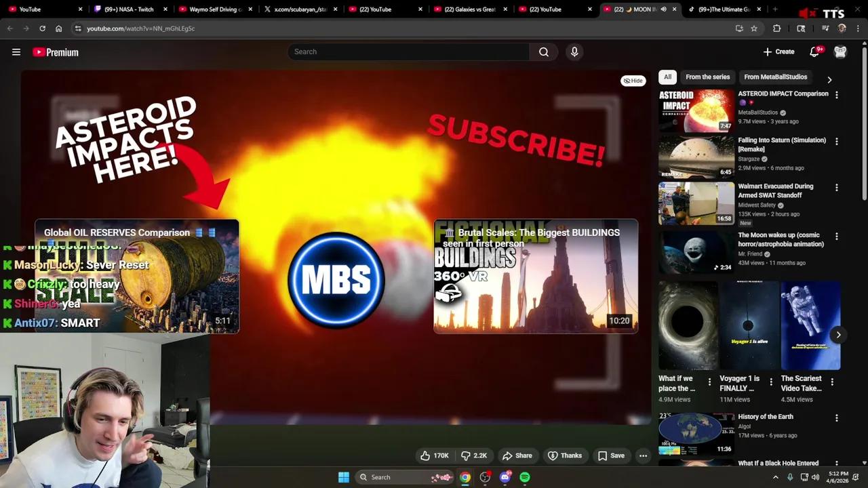Open a new browser tab
Image resolution: width=868 pixels, height=488 pixels.
coord(775,9)
